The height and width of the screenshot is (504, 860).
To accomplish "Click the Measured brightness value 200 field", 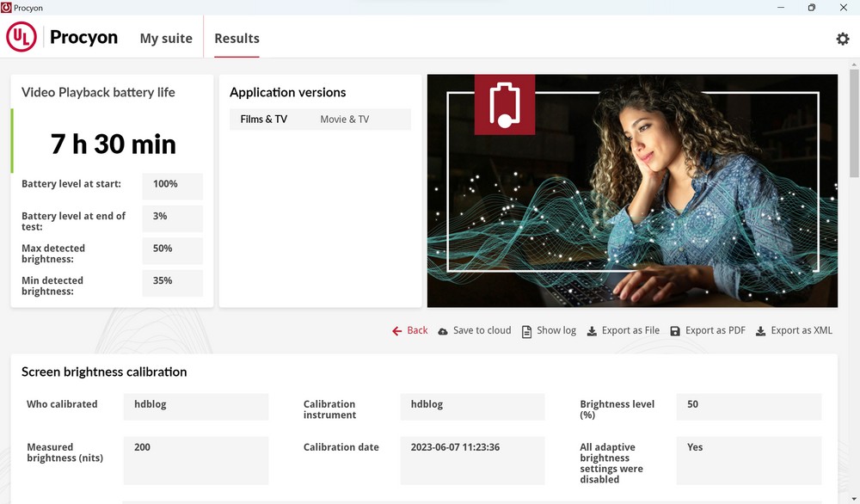I will (196, 460).
